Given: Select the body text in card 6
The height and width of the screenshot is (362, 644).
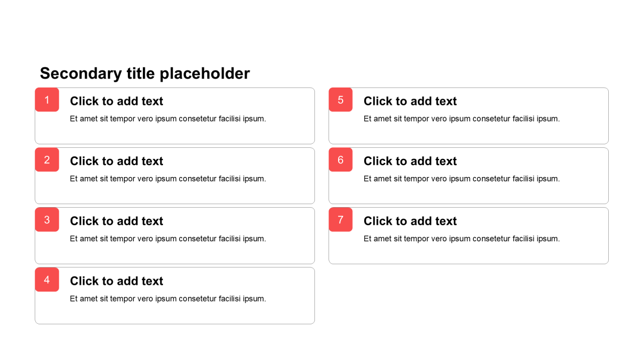Looking at the screenshot, I should click(461, 178).
